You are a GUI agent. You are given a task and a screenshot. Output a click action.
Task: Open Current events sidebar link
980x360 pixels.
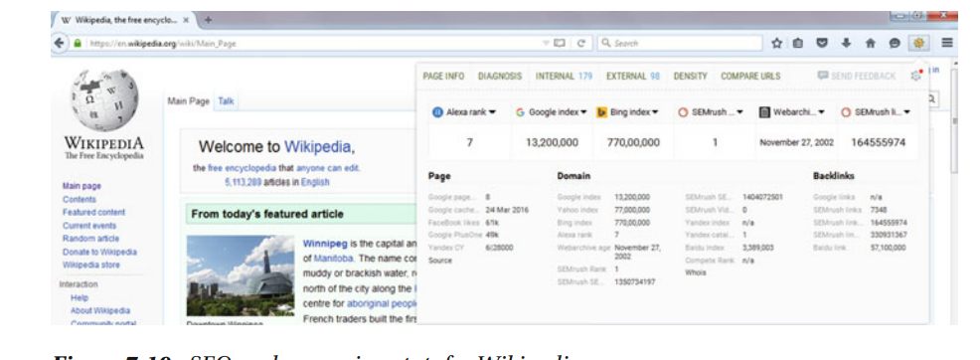(x=89, y=226)
